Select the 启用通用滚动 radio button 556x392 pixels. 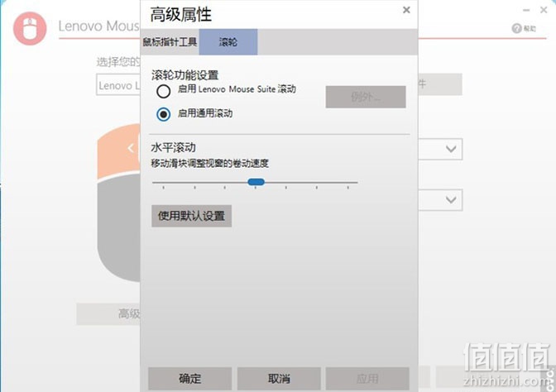pyautogui.click(x=164, y=114)
